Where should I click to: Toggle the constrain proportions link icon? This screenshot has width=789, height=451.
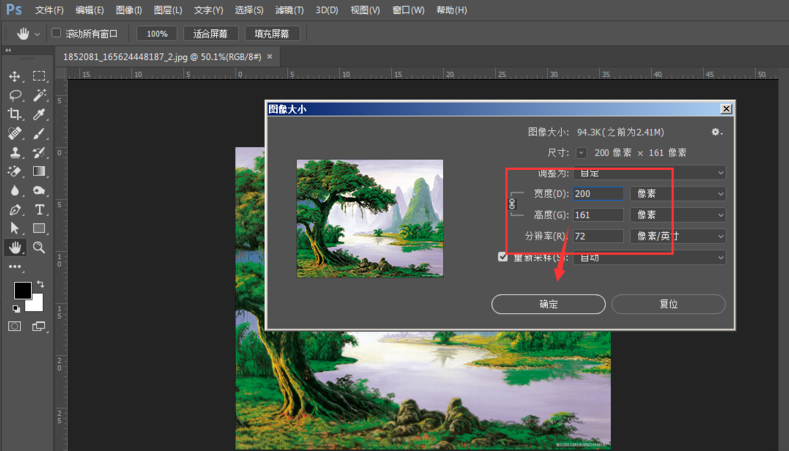point(512,204)
